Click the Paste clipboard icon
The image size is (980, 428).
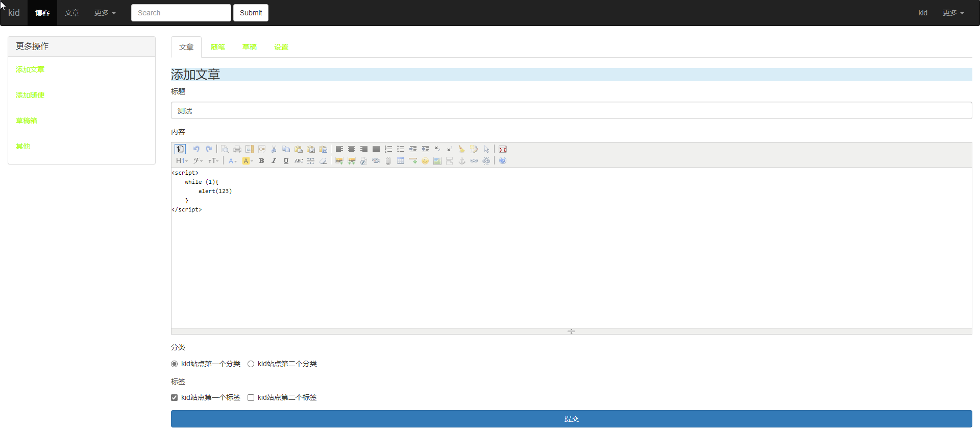299,149
